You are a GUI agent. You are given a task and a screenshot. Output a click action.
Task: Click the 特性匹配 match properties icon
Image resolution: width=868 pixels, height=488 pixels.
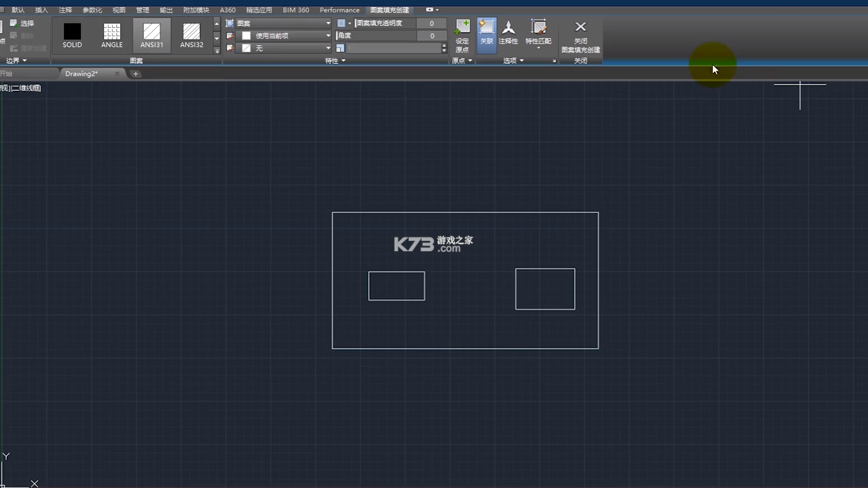pos(538,27)
